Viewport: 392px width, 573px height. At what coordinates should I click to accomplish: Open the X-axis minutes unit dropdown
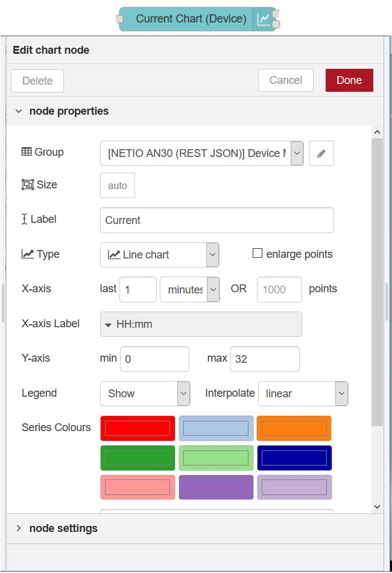pyautogui.click(x=190, y=289)
